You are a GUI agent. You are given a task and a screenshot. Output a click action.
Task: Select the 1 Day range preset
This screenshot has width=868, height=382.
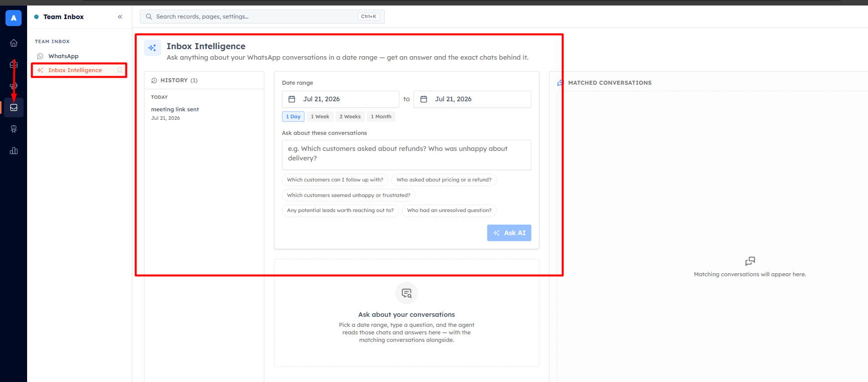coord(293,116)
